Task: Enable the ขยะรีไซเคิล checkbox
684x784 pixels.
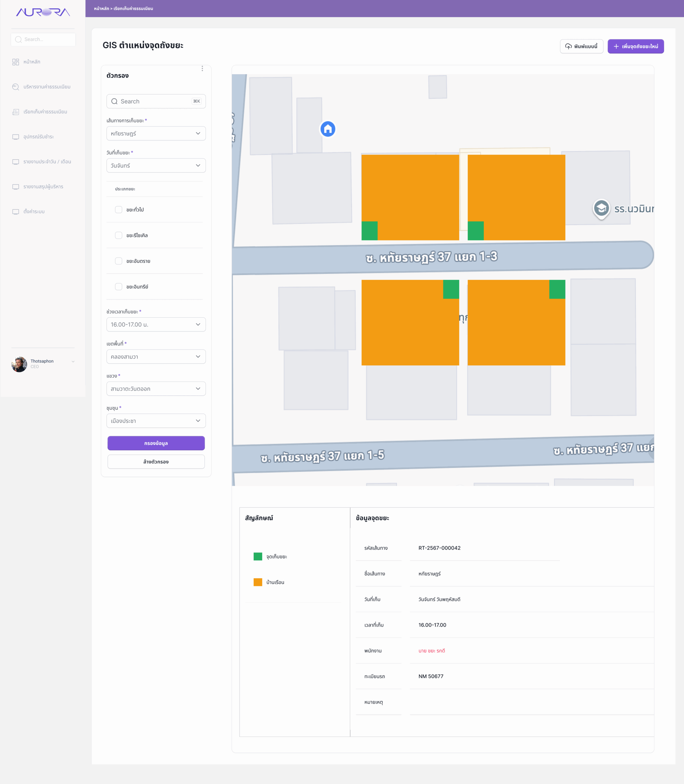Action: click(119, 235)
